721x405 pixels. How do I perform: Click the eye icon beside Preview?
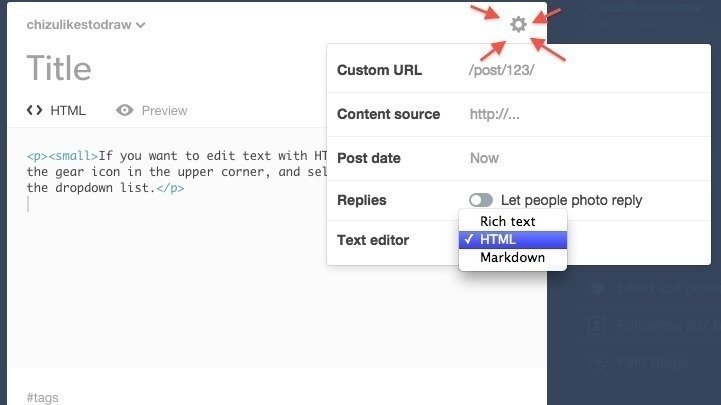125,110
